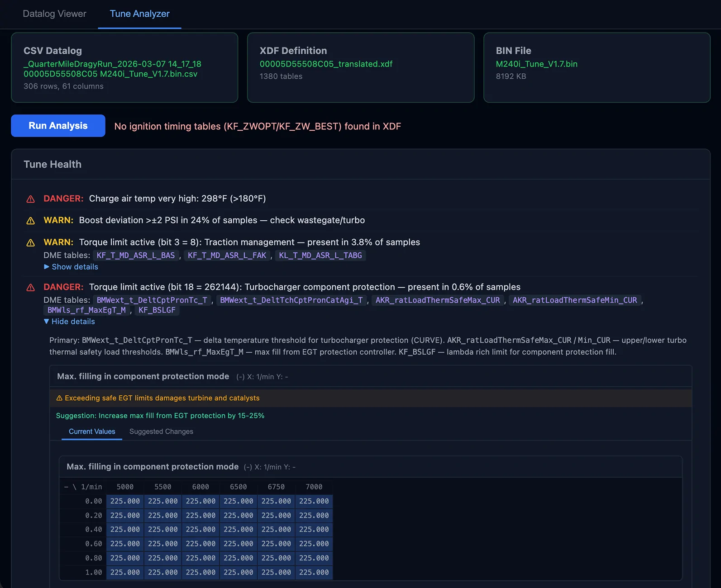
Task: Click the 6750 RPM column header
Action: [x=276, y=487]
